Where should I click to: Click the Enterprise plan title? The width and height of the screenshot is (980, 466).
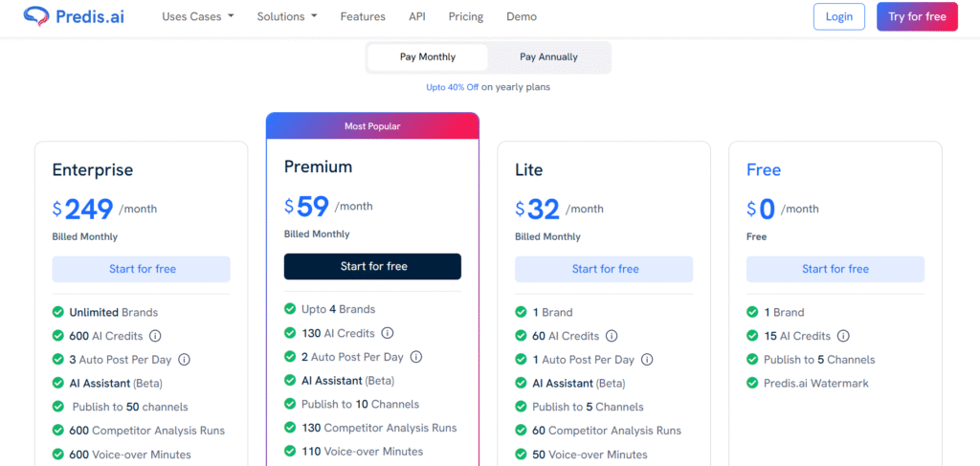[x=93, y=170]
